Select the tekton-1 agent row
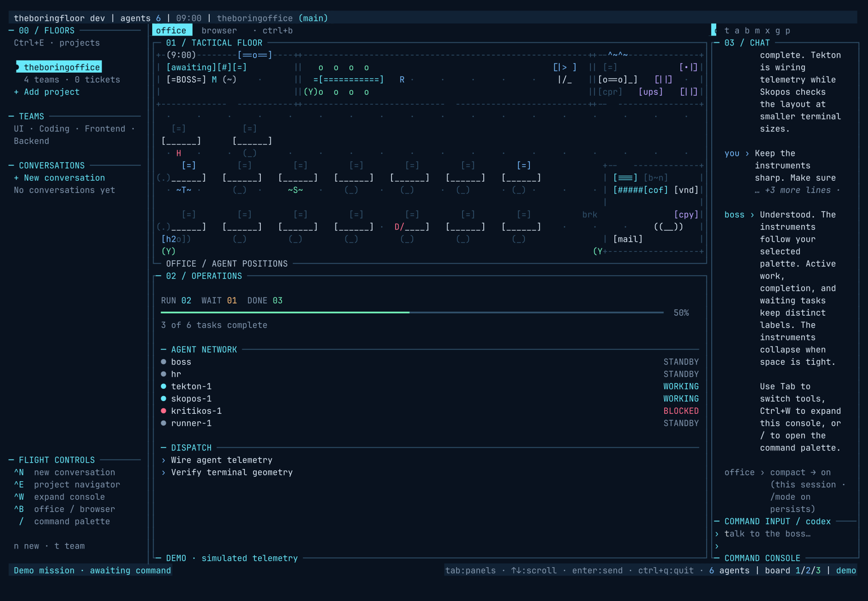868x601 pixels. (430, 386)
